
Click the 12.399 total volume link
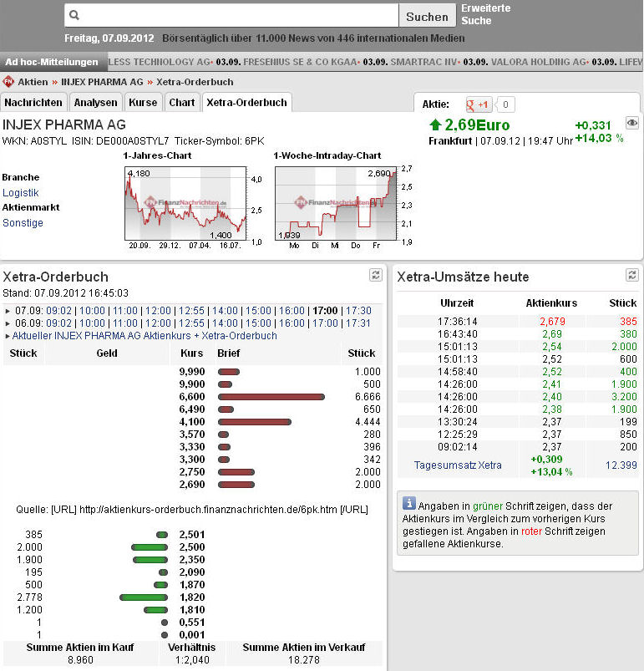click(621, 465)
